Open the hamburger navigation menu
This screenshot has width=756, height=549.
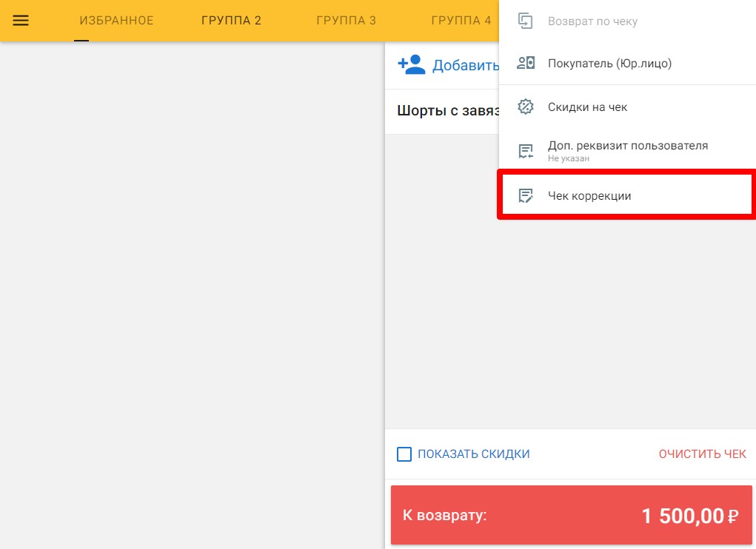(x=21, y=21)
